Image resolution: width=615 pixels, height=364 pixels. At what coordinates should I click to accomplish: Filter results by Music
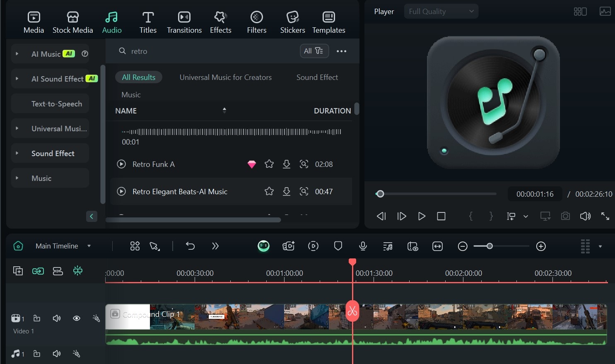(131, 95)
